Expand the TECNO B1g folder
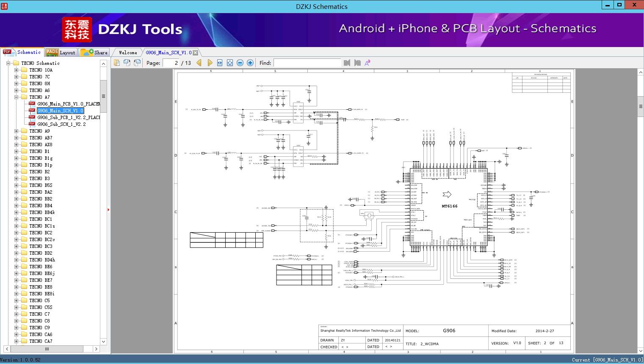 16,158
